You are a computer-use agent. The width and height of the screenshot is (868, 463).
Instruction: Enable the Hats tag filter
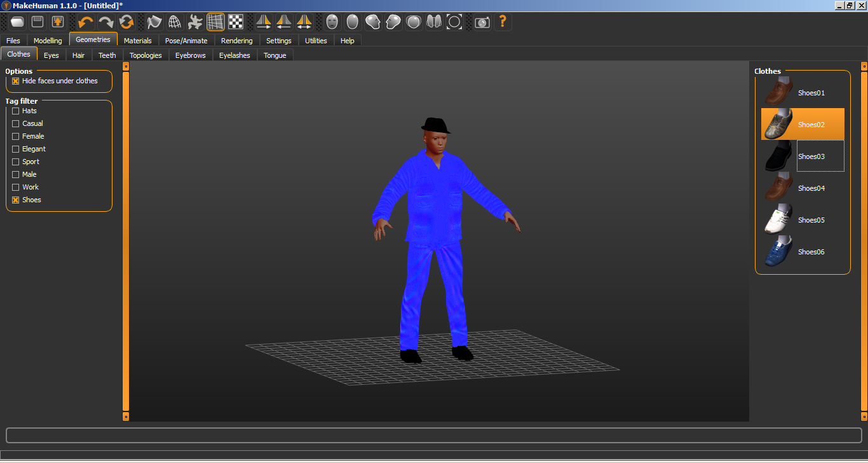[16, 111]
